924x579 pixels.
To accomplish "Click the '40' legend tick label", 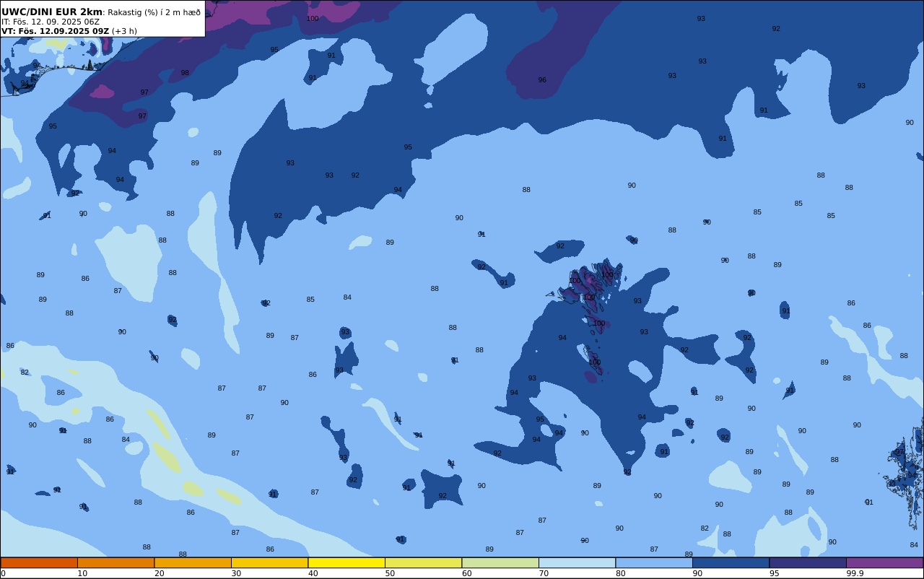I will click(313, 573).
